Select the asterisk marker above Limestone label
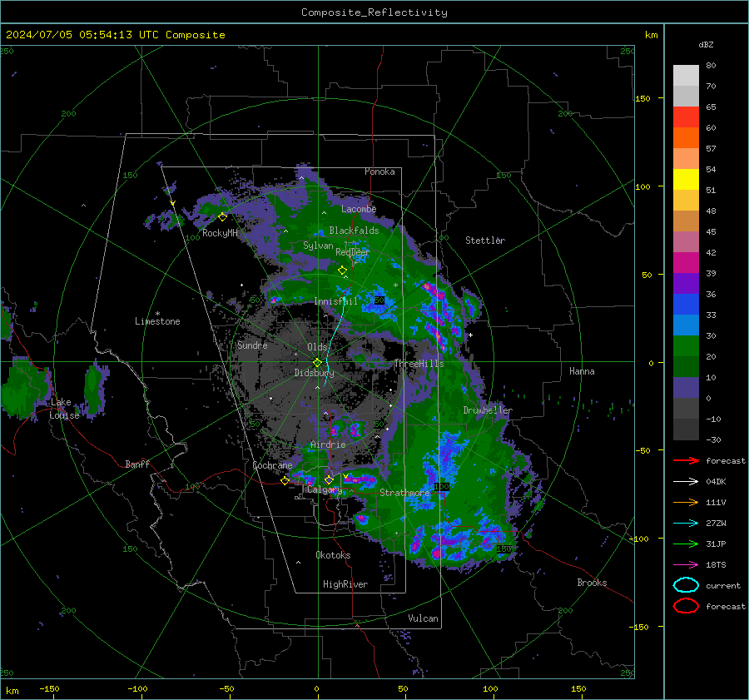The width and height of the screenshot is (749, 700). (157, 314)
